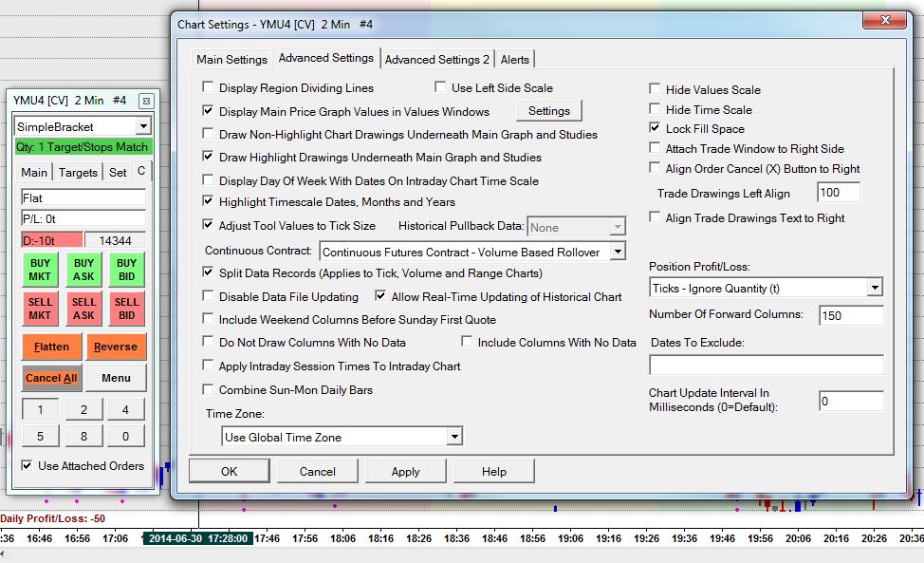Click the Number Of Forward Columns field
924x563 pixels.
(851, 315)
